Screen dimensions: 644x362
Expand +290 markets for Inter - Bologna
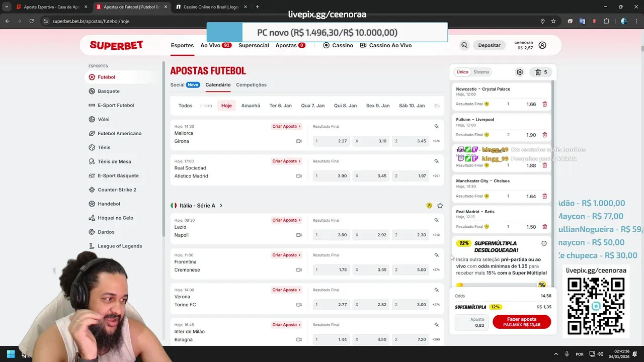pyautogui.click(x=436, y=339)
